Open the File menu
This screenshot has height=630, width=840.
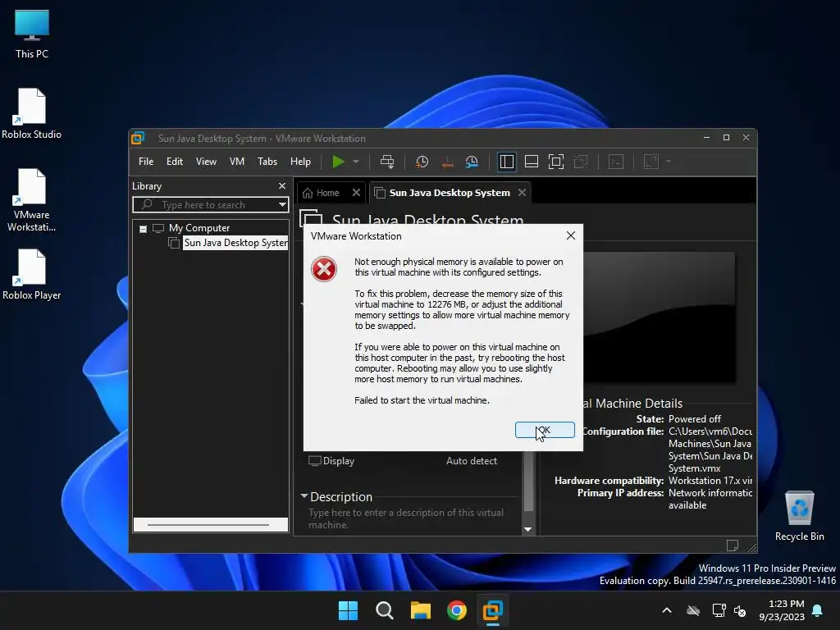(x=146, y=162)
